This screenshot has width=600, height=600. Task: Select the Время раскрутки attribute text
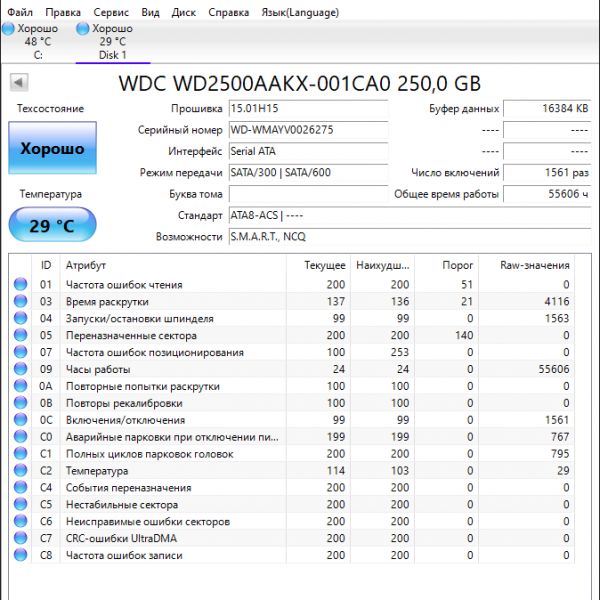[107, 302]
